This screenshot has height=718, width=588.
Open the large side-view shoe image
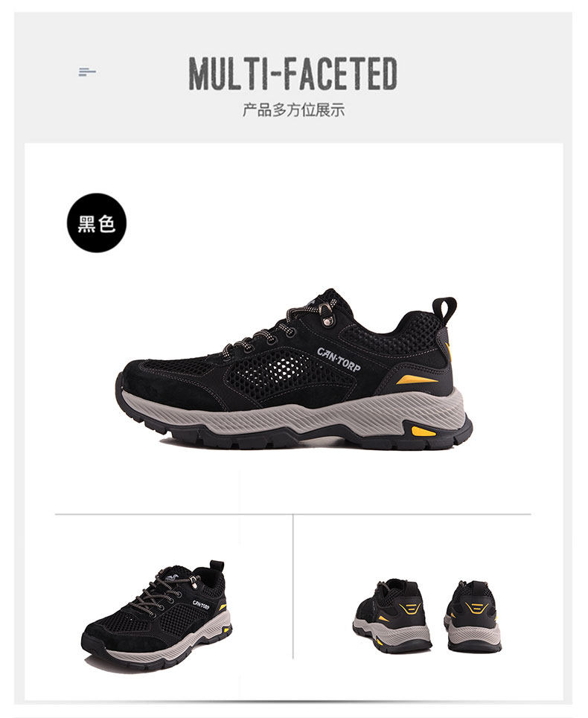295,368
